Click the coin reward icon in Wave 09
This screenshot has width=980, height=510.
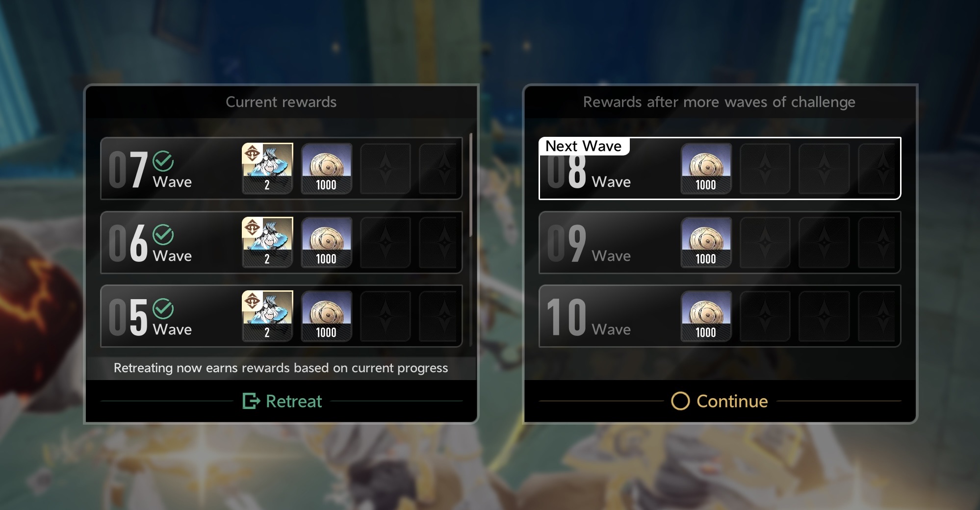point(706,242)
